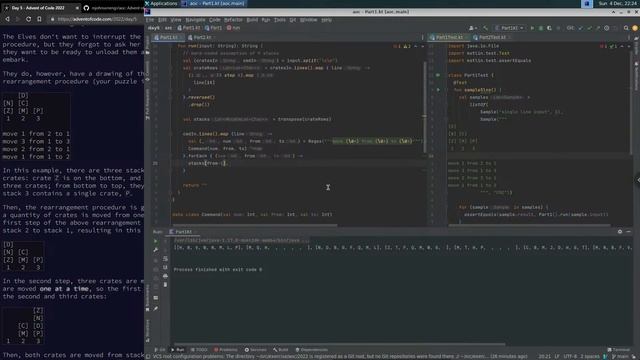This screenshot has width=640, height=360.
Task: Open the user account icon dropdown
Action: [x=473, y=28]
